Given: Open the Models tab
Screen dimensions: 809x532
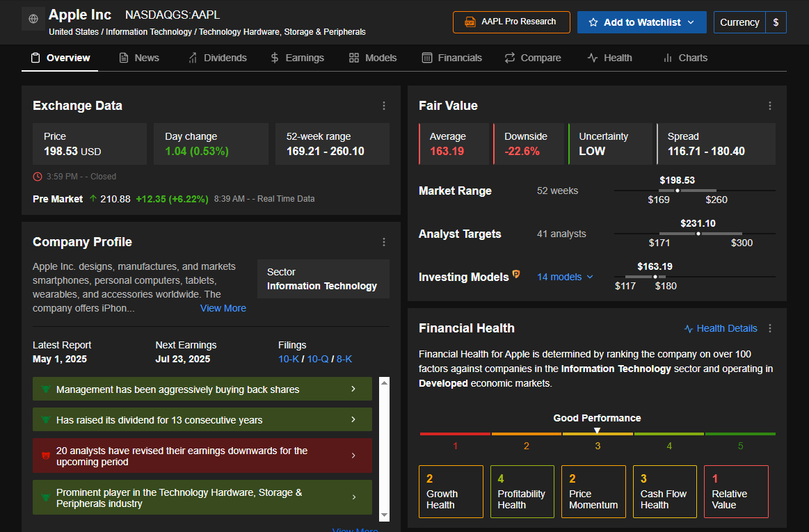Looking at the screenshot, I should [x=373, y=58].
